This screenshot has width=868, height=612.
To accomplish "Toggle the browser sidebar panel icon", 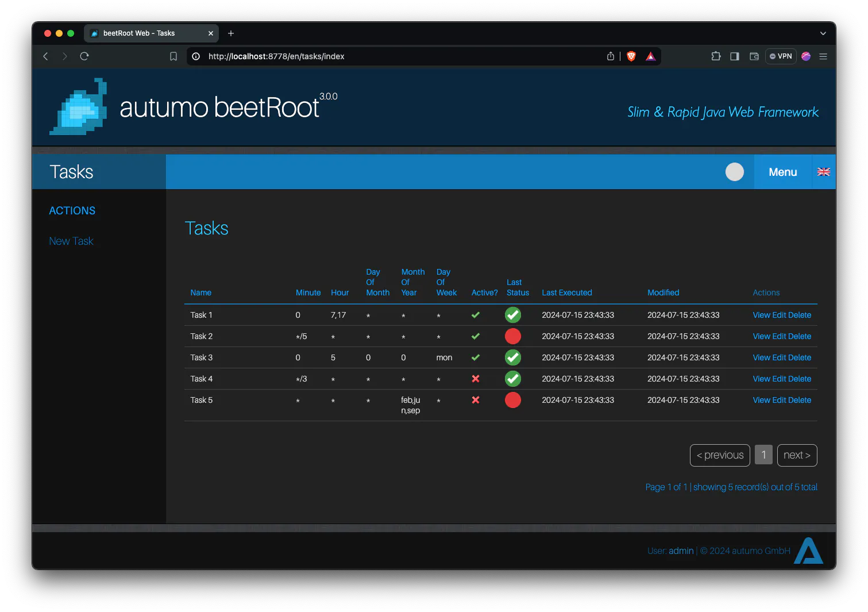I will pos(735,56).
